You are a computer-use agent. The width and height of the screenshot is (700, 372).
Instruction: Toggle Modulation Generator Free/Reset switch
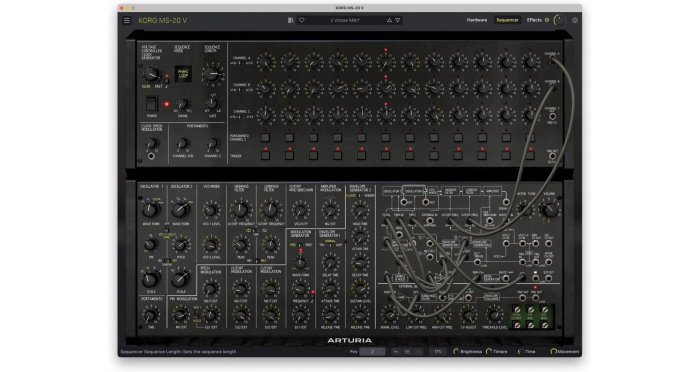click(x=300, y=245)
